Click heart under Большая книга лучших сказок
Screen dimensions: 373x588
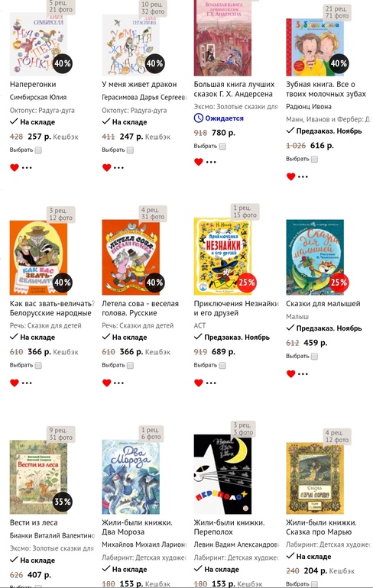tap(199, 162)
